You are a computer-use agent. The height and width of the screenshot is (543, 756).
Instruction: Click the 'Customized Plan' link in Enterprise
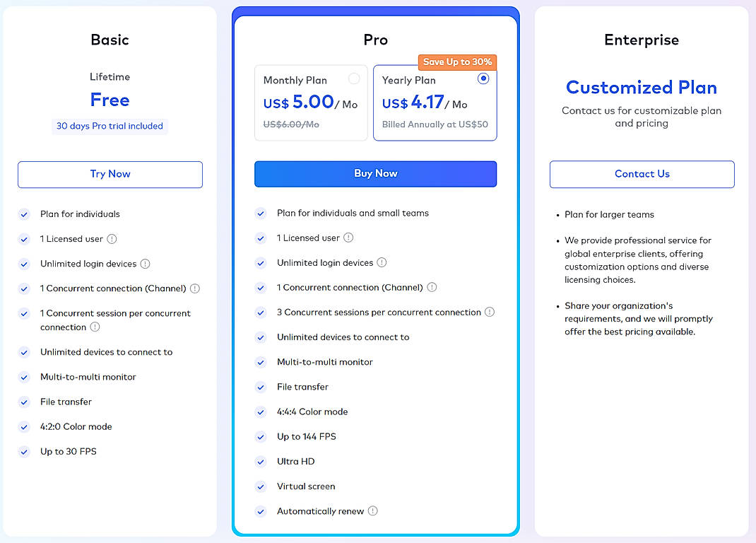pos(641,88)
